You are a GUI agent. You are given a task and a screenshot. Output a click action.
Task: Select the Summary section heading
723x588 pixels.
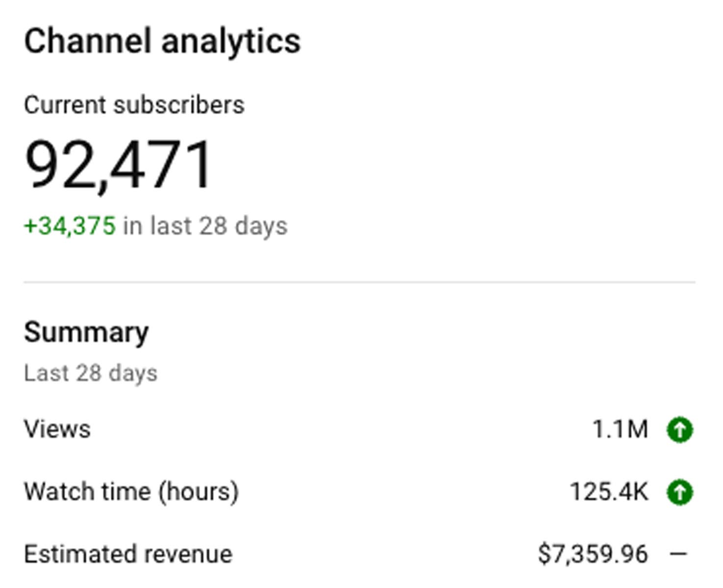pyautogui.click(x=86, y=333)
